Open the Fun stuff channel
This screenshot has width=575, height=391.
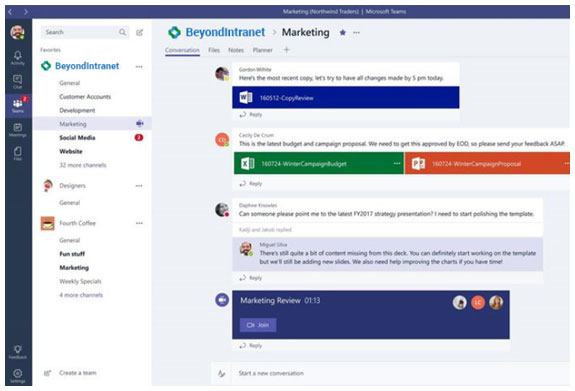click(72, 254)
